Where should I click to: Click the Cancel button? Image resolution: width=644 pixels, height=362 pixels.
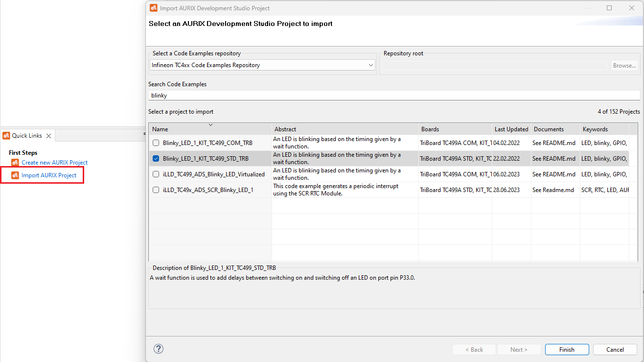point(615,349)
